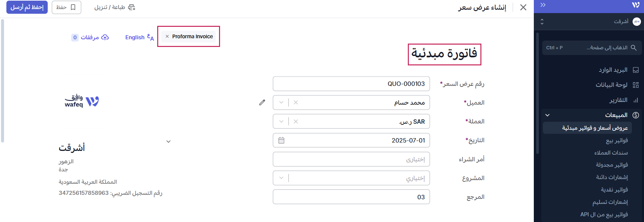Click the purchase order input field
Image resolution: width=644 pixels, height=222 pixels.
(x=351, y=159)
